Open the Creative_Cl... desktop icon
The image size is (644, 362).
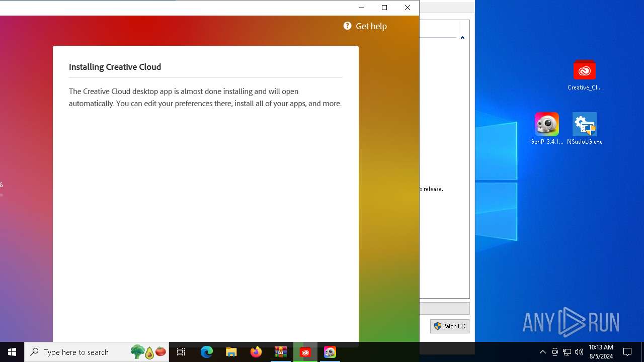[x=584, y=75]
